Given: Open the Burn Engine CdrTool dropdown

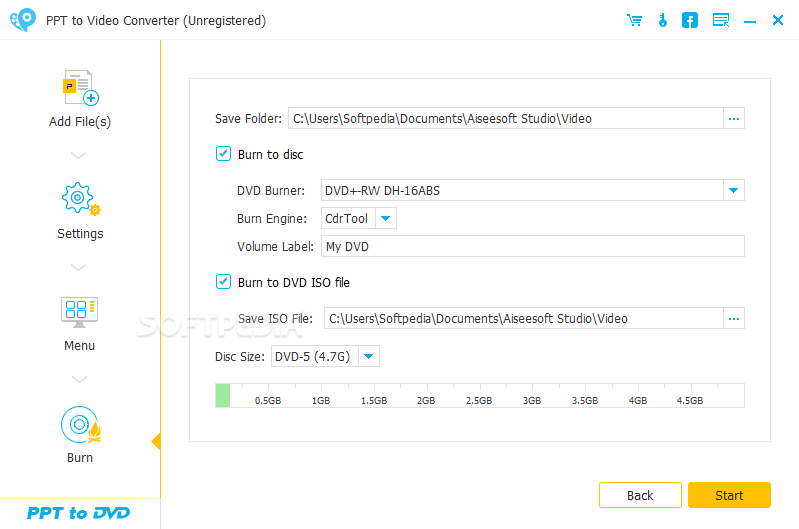Looking at the screenshot, I should (x=386, y=218).
